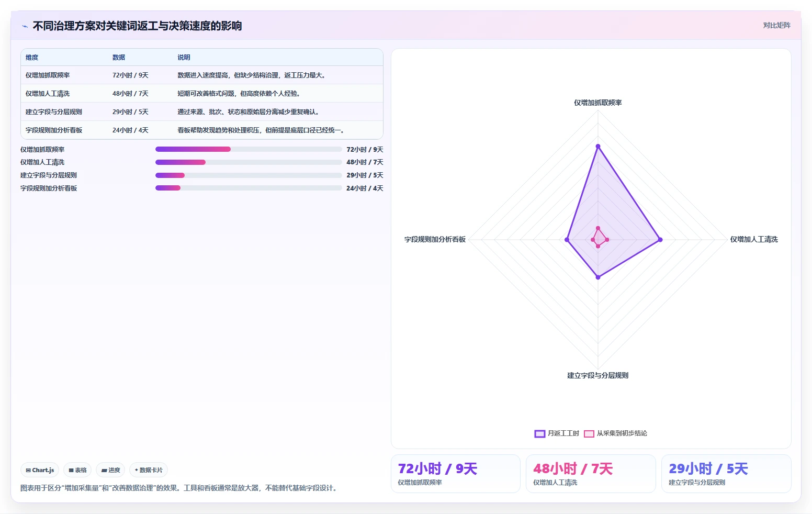The image size is (812, 514).
Task: Click the bold 29小时 / 5天 value after the progress bar
Action: coord(365,175)
